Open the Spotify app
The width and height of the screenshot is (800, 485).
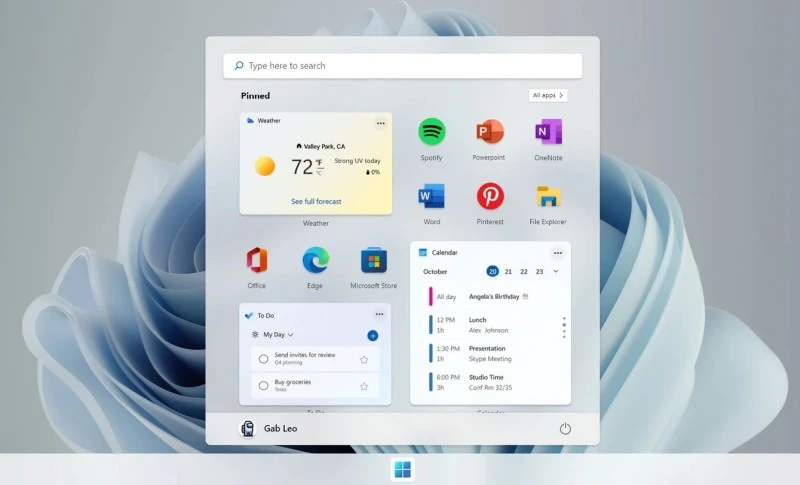[x=431, y=132]
